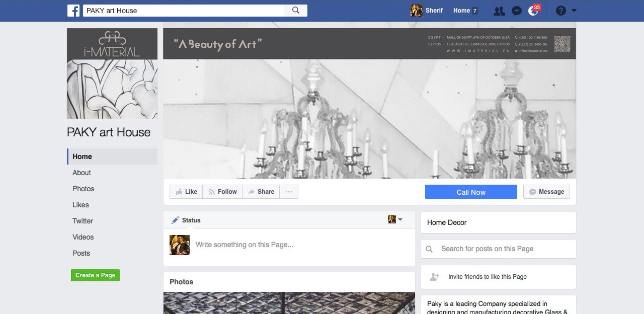This screenshot has height=314, width=644.
Task: Click the green Create a Page button
Action: 95,275
